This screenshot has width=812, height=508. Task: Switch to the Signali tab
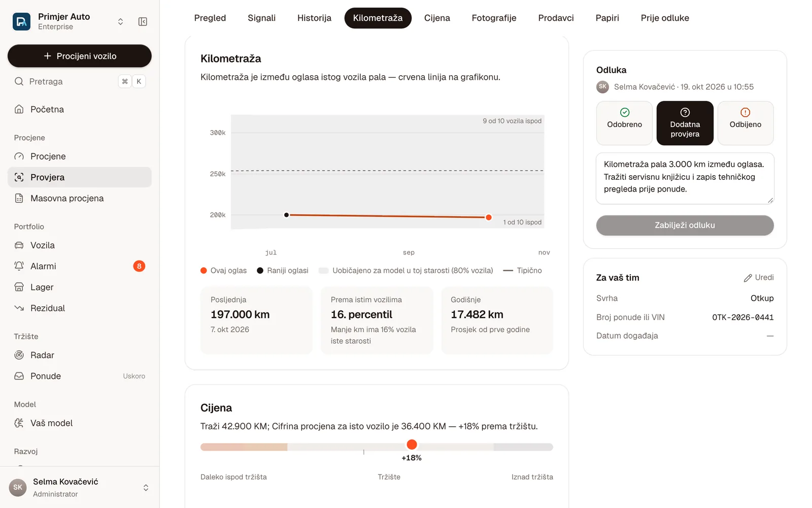point(261,18)
